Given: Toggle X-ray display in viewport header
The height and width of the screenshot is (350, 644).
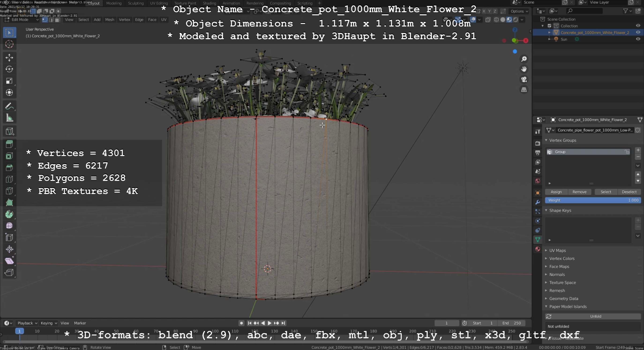Looking at the screenshot, I should tap(488, 20).
